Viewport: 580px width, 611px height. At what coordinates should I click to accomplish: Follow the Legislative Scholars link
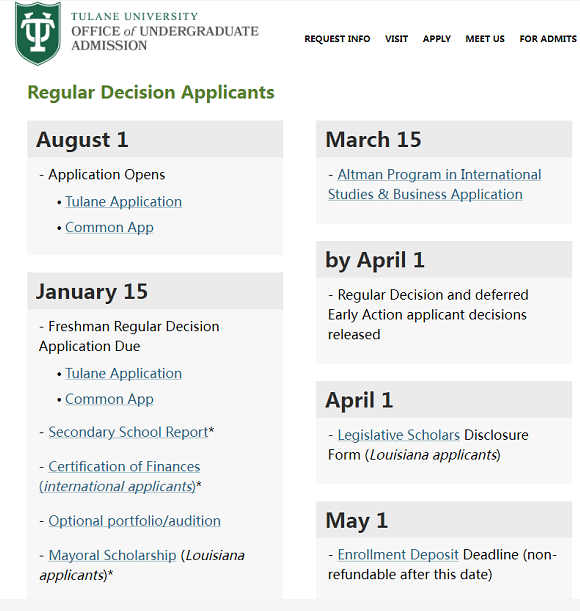pyautogui.click(x=399, y=435)
